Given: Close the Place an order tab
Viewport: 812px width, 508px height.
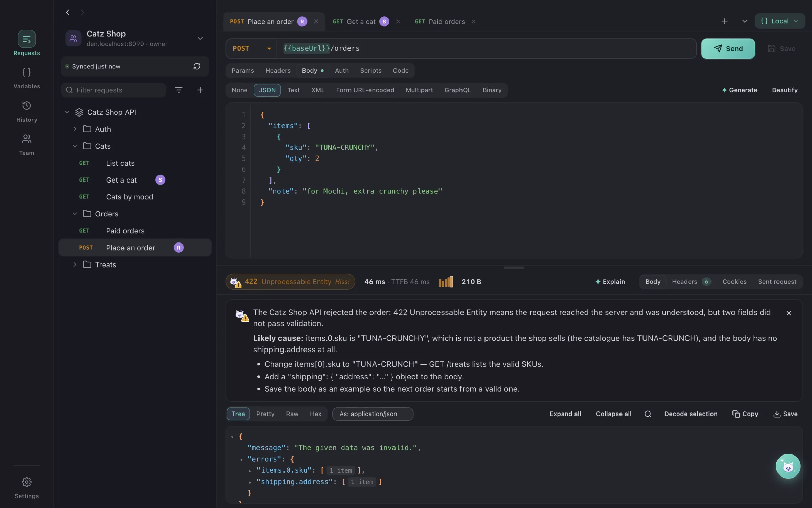Looking at the screenshot, I should point(316,21).
